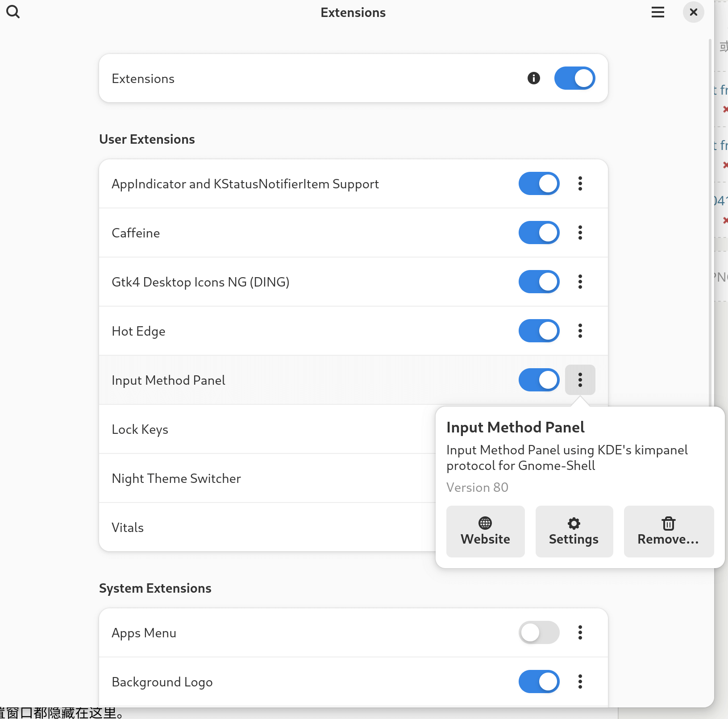Open the search icon in header
This screenshot has width=728, height=719.
pyautogui.click(x=13, y=12)
